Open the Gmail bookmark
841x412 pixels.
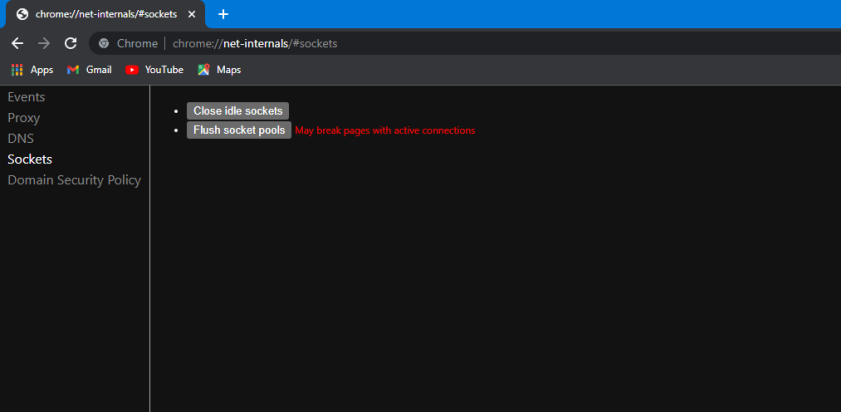[89, 70]
